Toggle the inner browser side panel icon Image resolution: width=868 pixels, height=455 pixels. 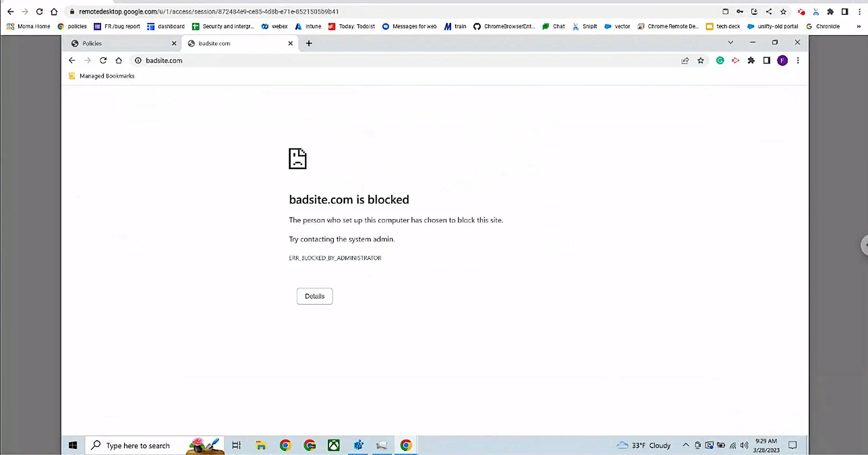click(x=766, y=61)
